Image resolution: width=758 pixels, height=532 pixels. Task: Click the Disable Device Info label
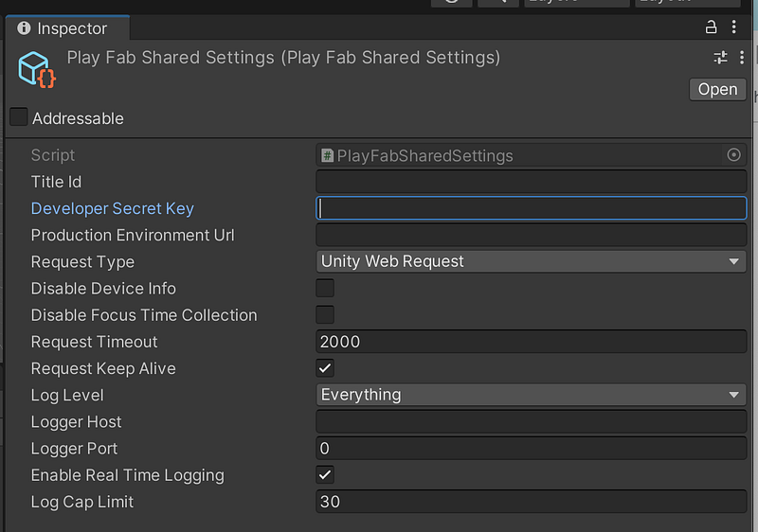click(103, 289)
